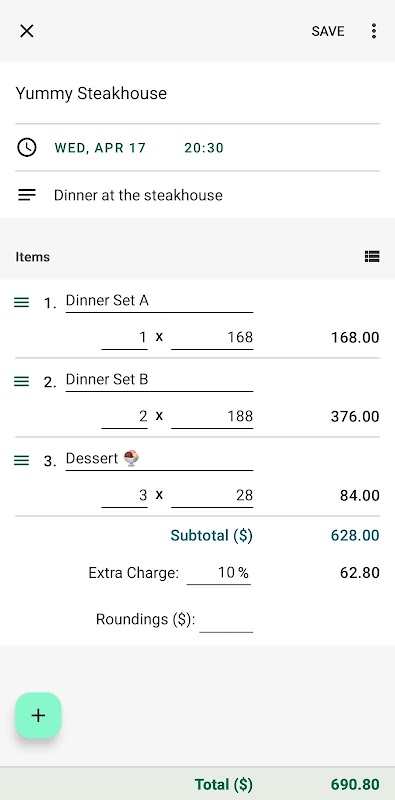Tap the clock icon beside the date
Viewport: 395px width, 800px height.
(x=27, y=148)
